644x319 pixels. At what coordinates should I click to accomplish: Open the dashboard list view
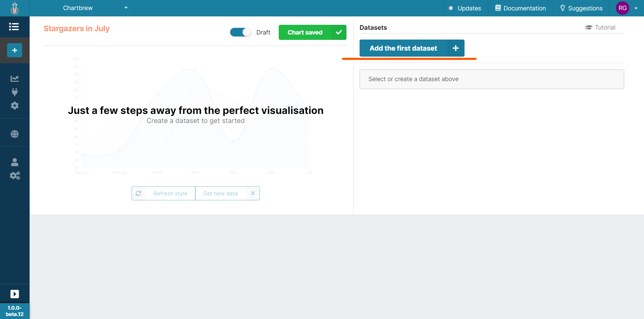click(x=14, y=27)
